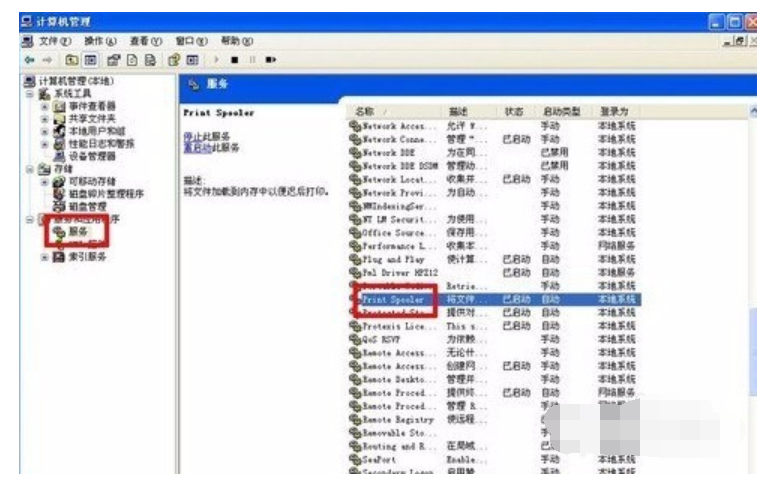The height and width of the screenshot is (486, 762).
Task: Open the 查看(V) menu
Action: point(144,41)
